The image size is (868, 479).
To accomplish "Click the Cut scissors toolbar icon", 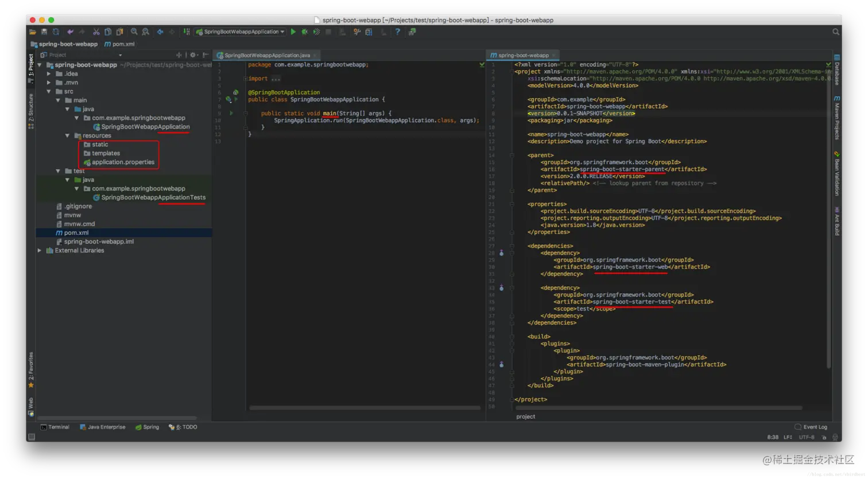I will 96,32.
